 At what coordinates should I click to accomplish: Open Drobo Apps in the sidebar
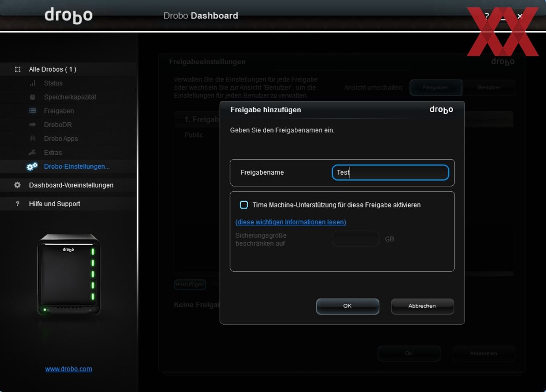(61, 138)
